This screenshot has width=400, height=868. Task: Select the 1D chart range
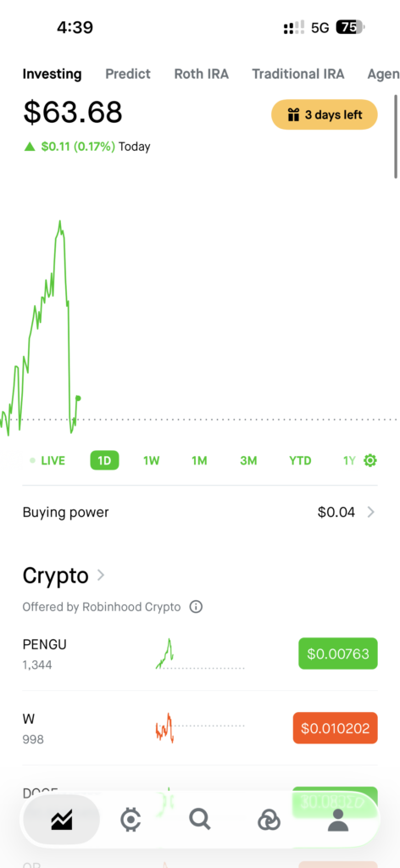click(x=104, y=460)
